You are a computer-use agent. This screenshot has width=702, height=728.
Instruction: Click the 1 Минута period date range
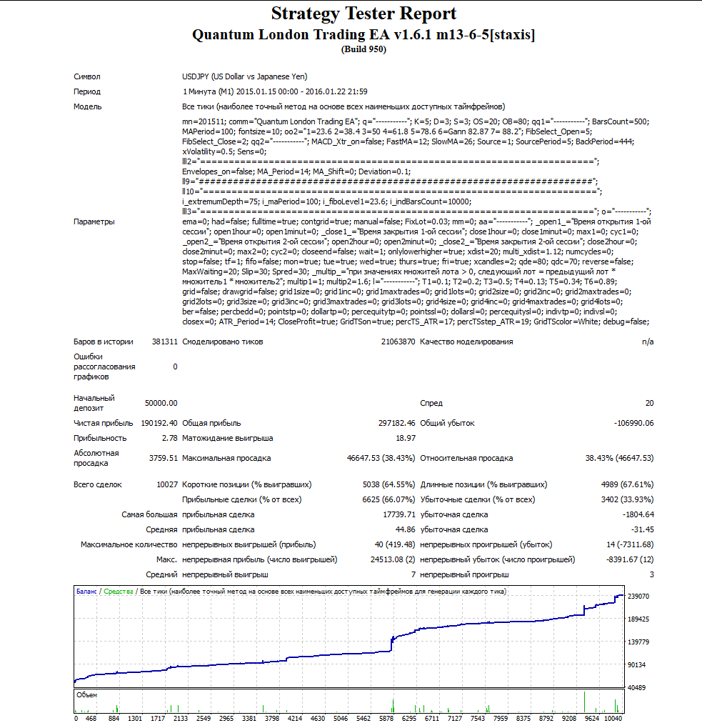pos(275,91)
